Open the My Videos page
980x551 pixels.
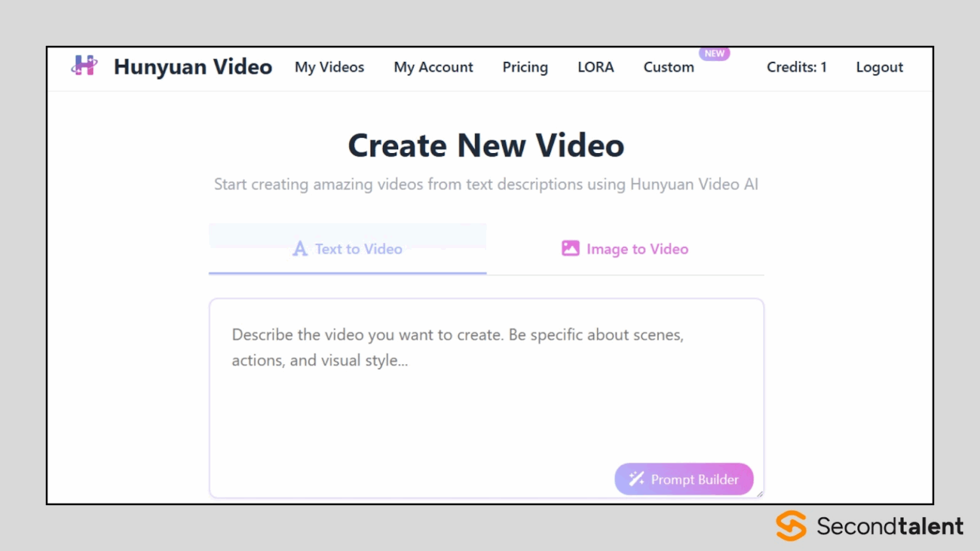pyautogui.click(x=329, y=67)
